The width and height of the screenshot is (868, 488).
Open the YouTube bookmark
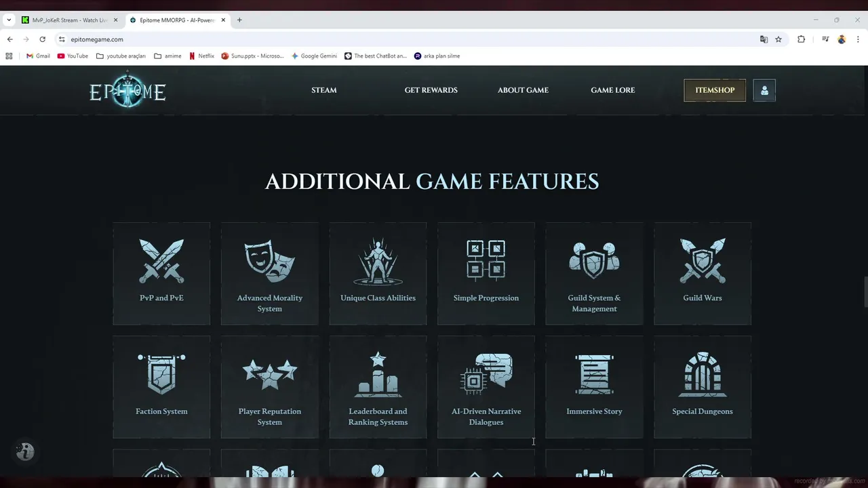[x=73, y=56]
